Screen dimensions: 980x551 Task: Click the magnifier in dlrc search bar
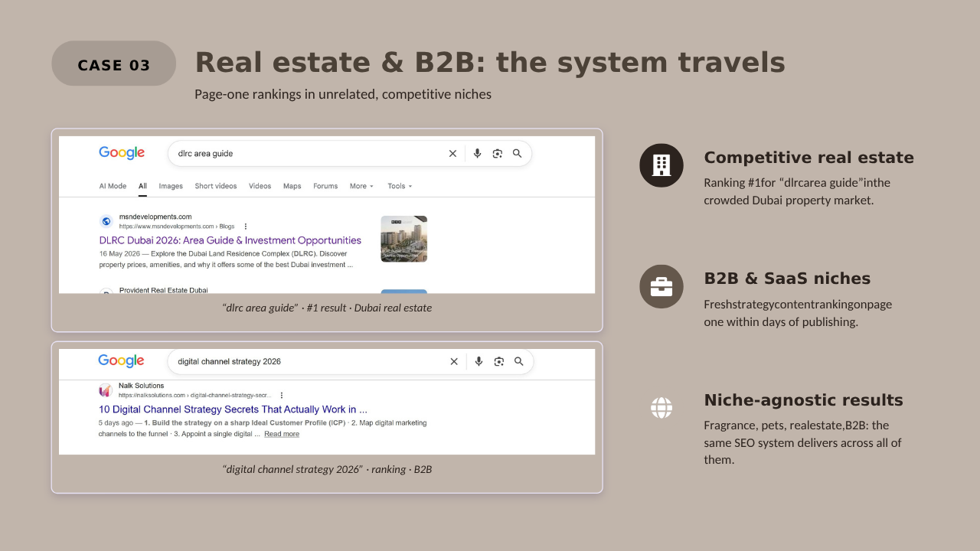pos(518,154)
